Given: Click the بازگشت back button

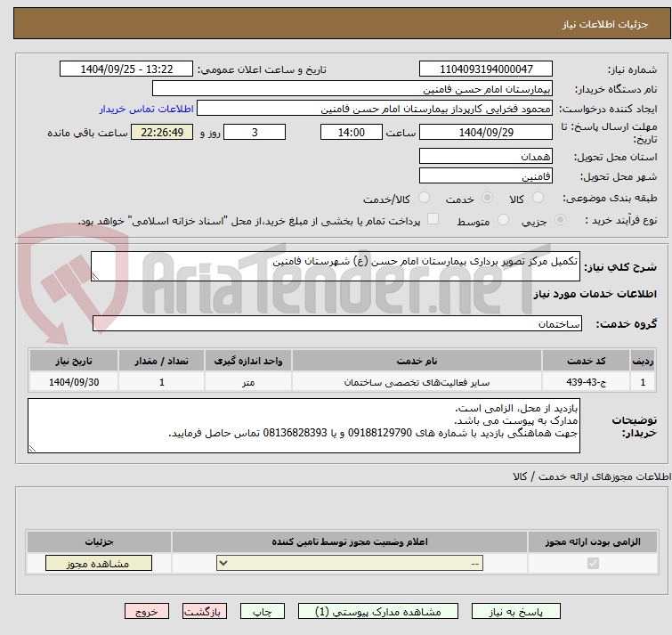Looking at the screenshot, I should [x=205, y=612].
